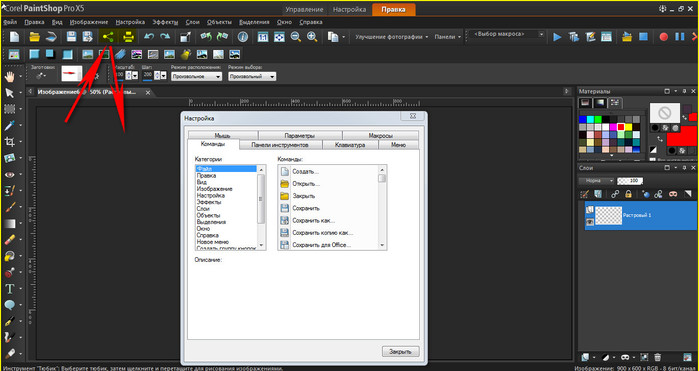Switch to the Панели инструментов tab
Screen dimensions: 699x371
280,145
